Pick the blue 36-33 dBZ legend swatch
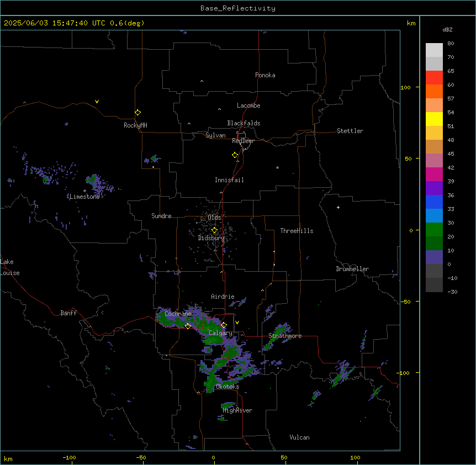 click(x=434, y=202)
